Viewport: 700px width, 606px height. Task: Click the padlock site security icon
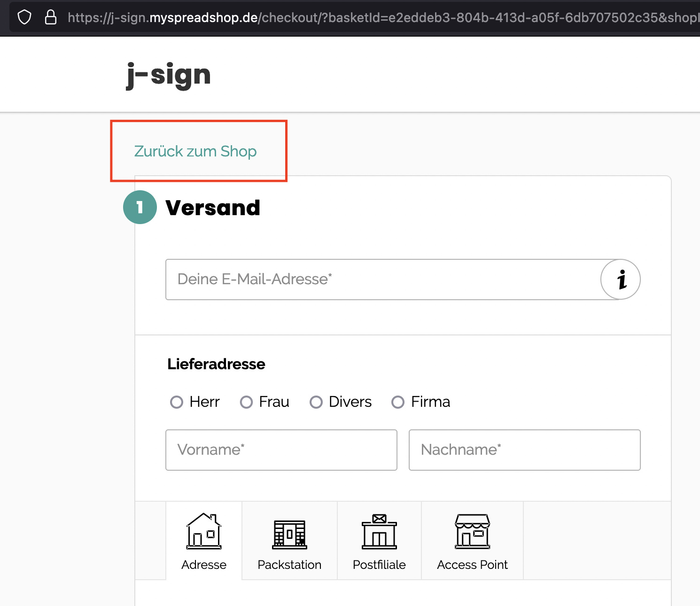tap(50, 17)
